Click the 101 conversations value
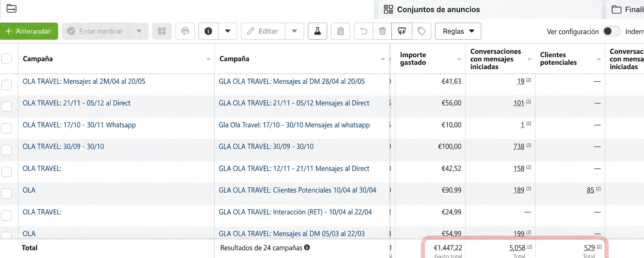 [x=519, y=103]
